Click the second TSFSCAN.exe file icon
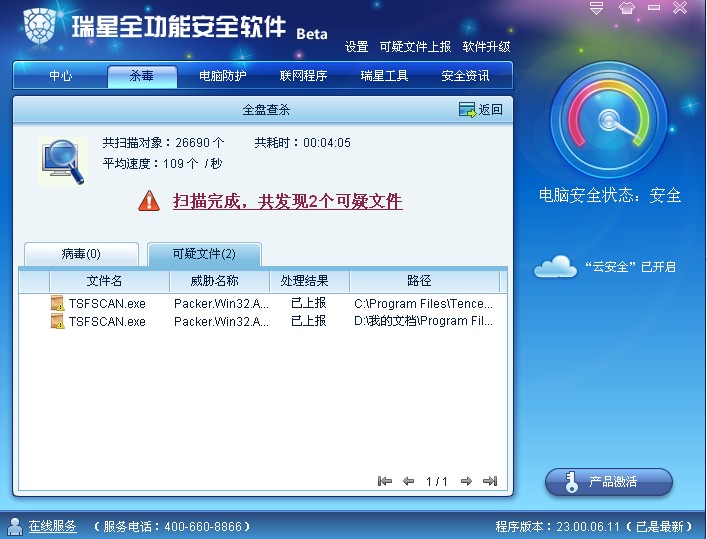Image resolution: width=707 pixels, height=539 pixels. [57, 321]
